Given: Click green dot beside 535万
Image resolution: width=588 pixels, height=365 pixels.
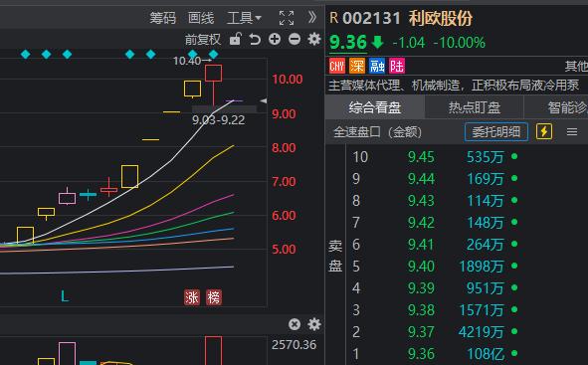Looking at the screenshot, I should pyautogui.click(x=514, y=156).
